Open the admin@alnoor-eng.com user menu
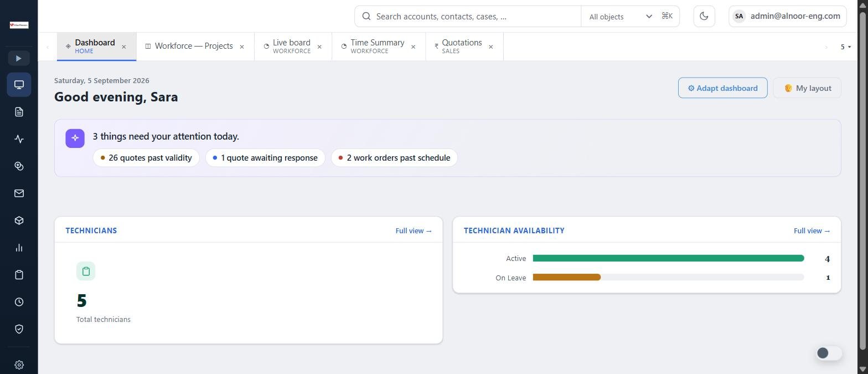This screenshot has width=868, height=374. point(788,16)
